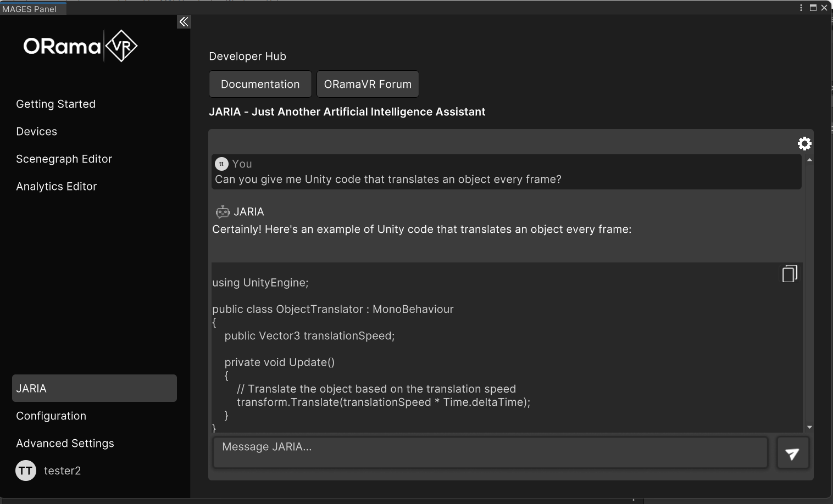Image resolution: width=833 pixels, height=504 pixels.
Task: Click the 'Certainly! Here's an example' reply
Action: pyautogui.click(x=422, y=229)
